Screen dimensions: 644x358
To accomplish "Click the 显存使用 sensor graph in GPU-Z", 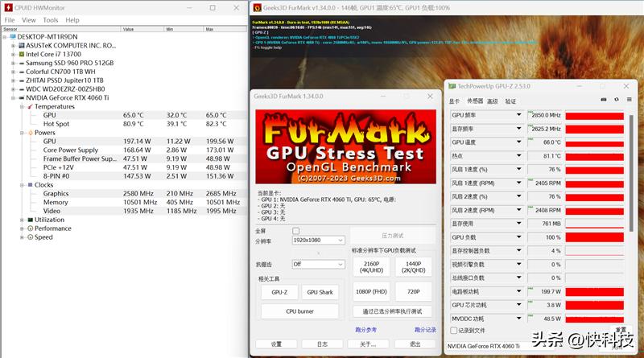I will pos(595,224).
